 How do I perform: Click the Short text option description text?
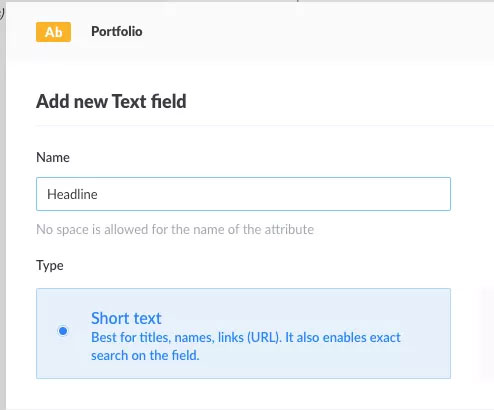pos(246,346)
